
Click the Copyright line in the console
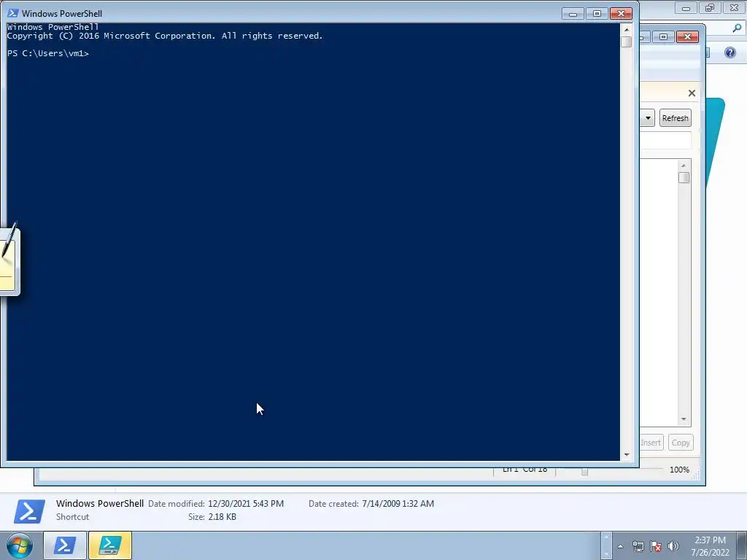[165, 36]
